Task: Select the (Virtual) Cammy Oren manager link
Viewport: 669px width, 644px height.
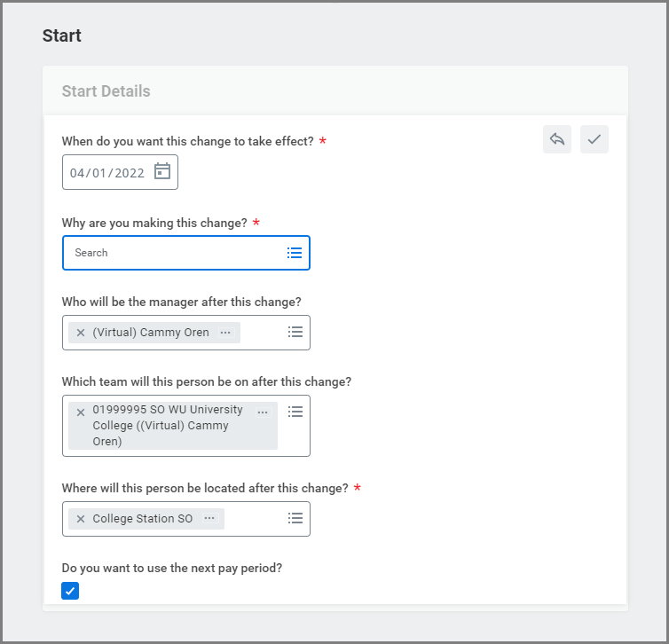Action: 151,333
